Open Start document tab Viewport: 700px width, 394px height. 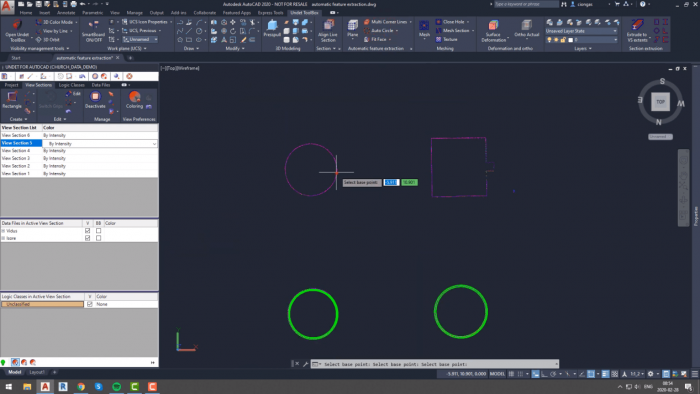(x=16, y=58)
